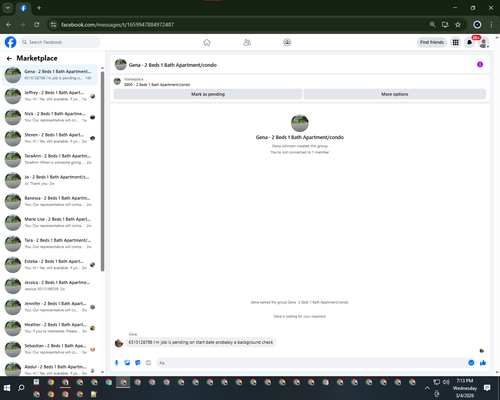Open Gena conversation in sidebar

click(x=50, y=75)
